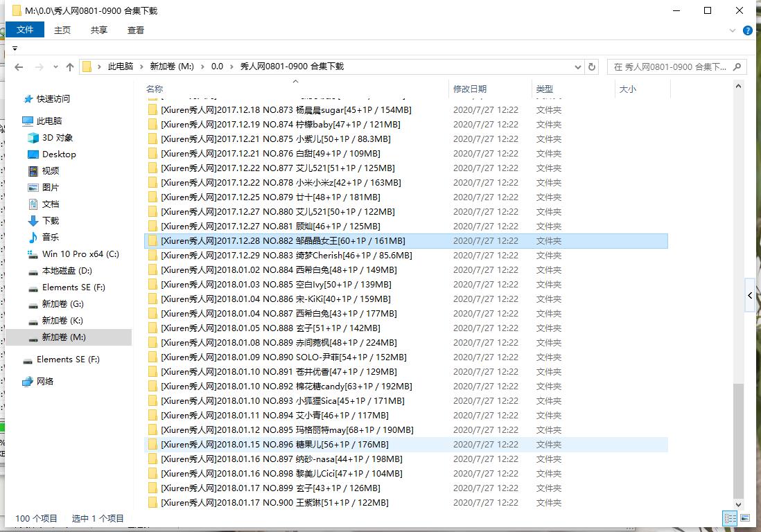Select Win 10 Pro x64 (C:) drive
This screenshot has height=532, width=761.
tap(73, 254)
